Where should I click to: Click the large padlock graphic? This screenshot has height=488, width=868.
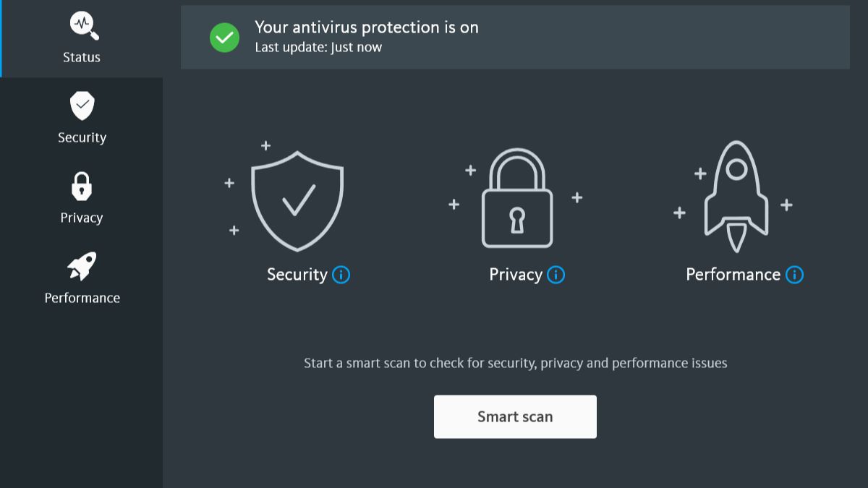pos(516,199)
